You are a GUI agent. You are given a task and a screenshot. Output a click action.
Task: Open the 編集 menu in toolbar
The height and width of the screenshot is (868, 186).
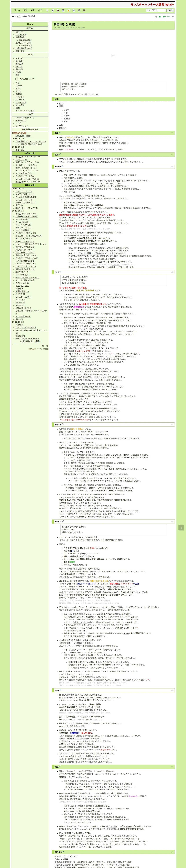click(33, 10)
